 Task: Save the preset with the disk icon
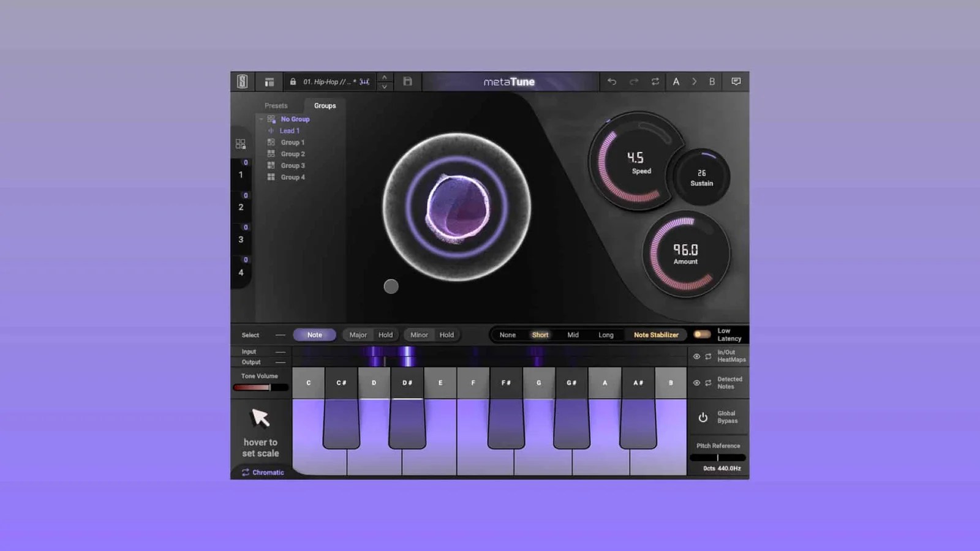point(409,81)
